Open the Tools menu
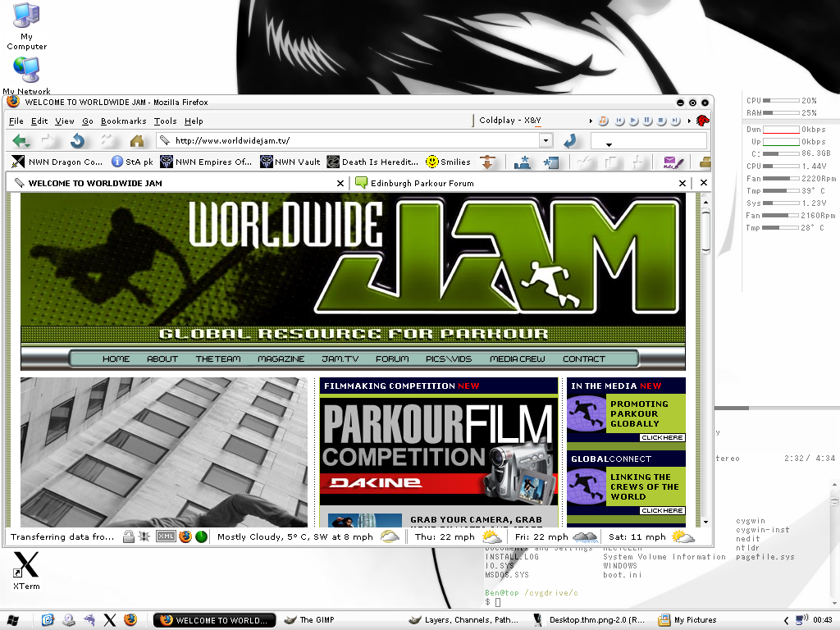The width and height of the screenshot is (840, 630). (165, 121)
